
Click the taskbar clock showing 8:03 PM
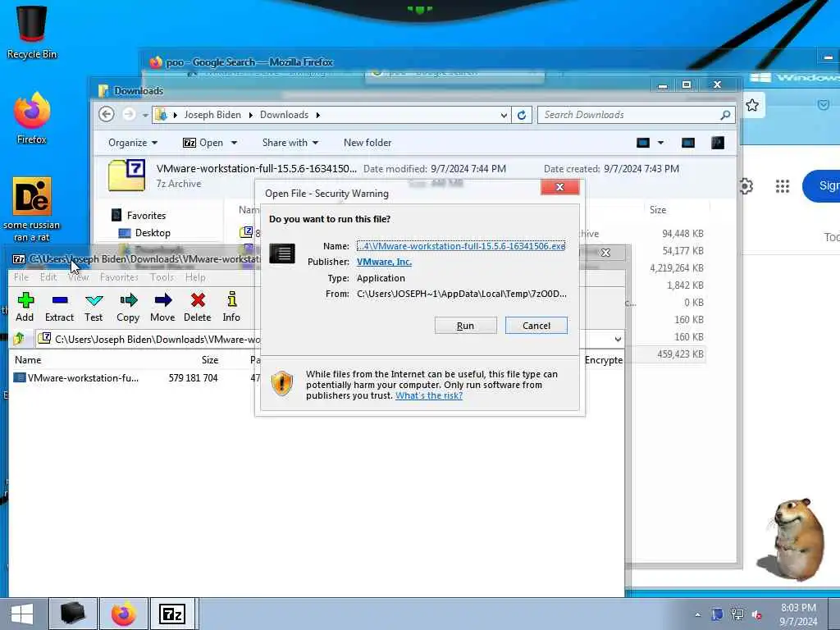click(798, 614)
